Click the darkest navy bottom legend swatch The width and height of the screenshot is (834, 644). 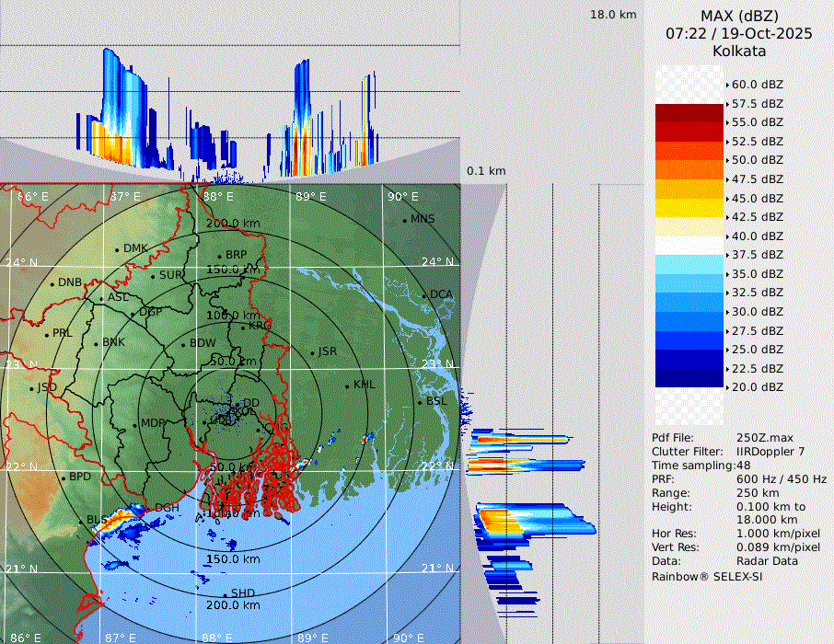689,377
